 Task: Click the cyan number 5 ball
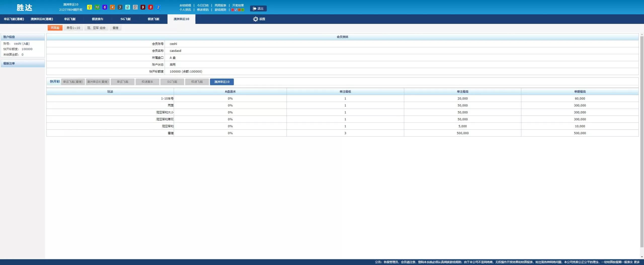pos(128,7)
